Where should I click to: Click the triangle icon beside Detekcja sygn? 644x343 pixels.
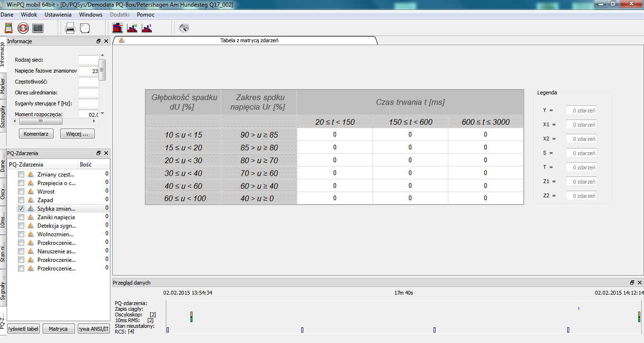pyautogui.click(x=31, y=226)
